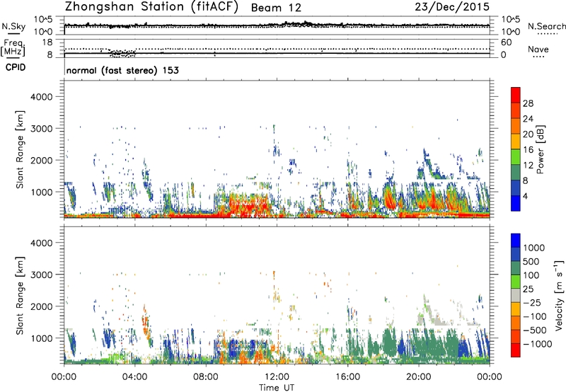Click inside the Velocity range-time plot panel

(x=277, y=295)
